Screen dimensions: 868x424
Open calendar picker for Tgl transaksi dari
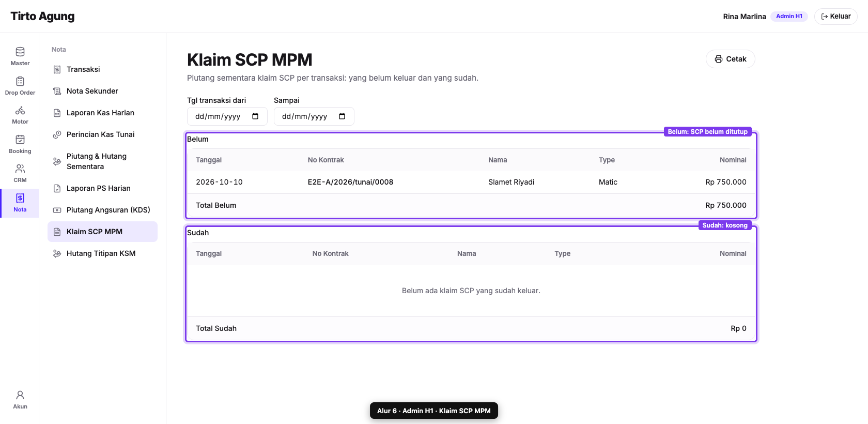click(x=255, y=116)
